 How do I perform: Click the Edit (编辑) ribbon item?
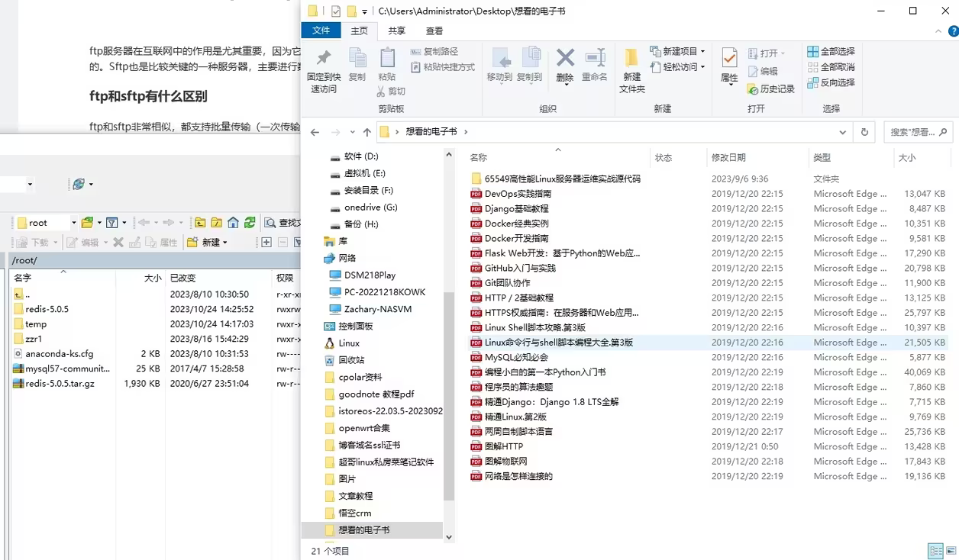762,71
